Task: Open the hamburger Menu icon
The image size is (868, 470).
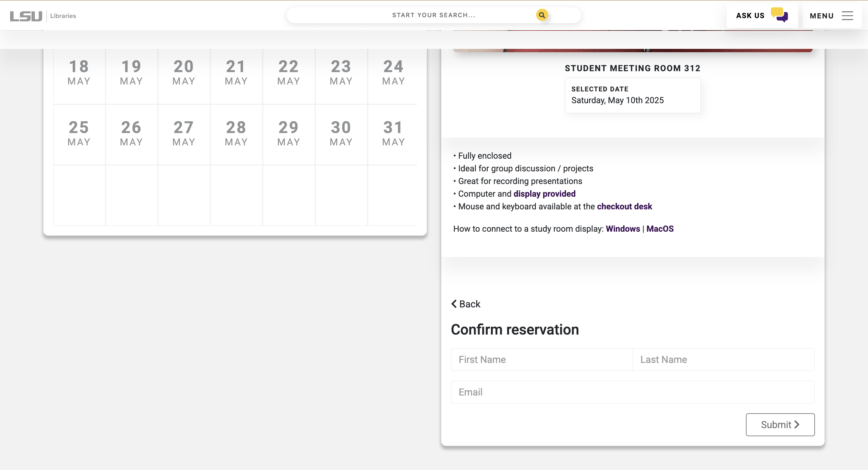Action: [847, 16]
